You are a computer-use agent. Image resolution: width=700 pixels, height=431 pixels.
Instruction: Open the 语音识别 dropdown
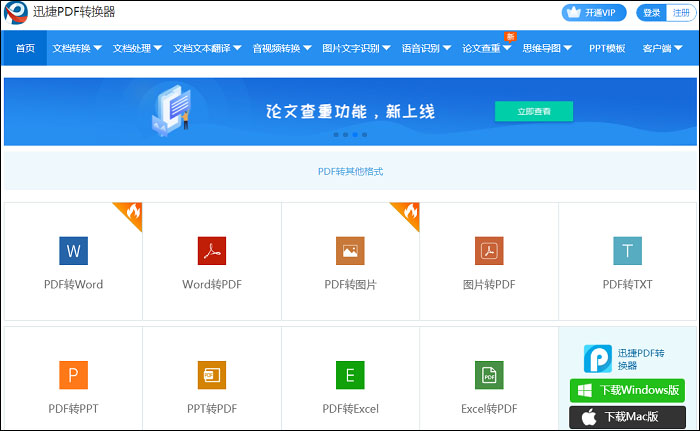[426, 48]
